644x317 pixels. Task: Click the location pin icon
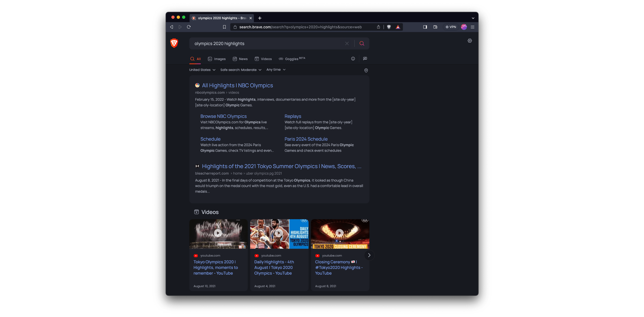366,71
